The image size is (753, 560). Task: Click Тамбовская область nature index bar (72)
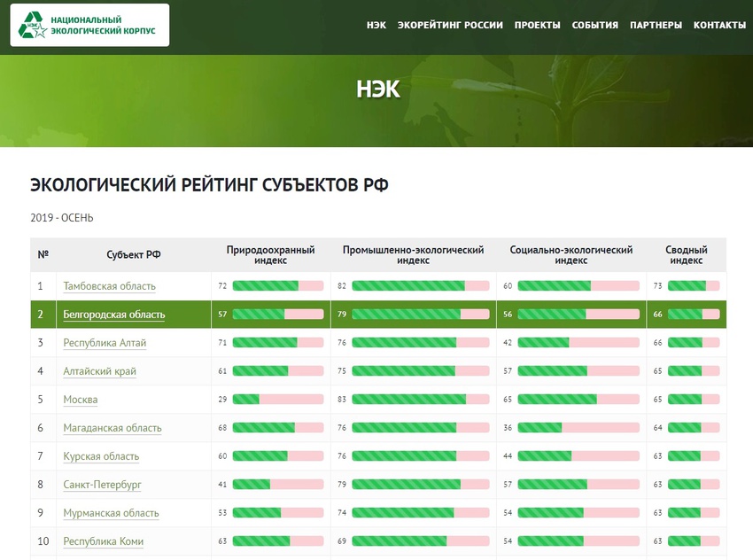278,286
